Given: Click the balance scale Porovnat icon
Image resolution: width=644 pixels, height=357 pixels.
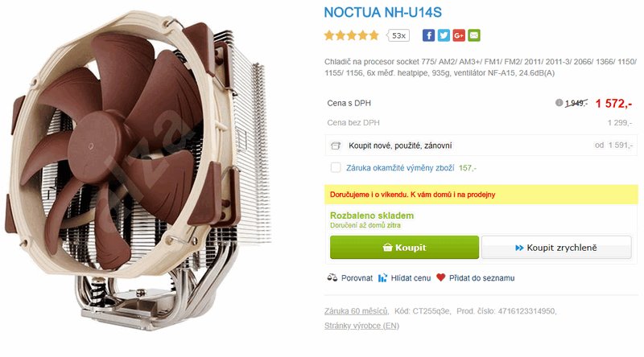Looking at the screenshot, I should [332, 278].
